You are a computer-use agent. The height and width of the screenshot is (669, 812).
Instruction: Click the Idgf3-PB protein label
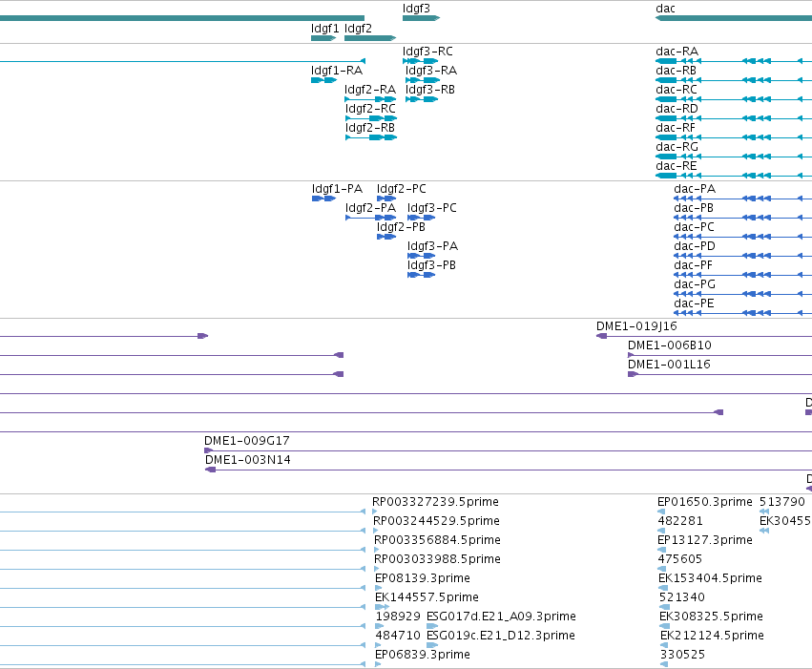tap(431, 265)
